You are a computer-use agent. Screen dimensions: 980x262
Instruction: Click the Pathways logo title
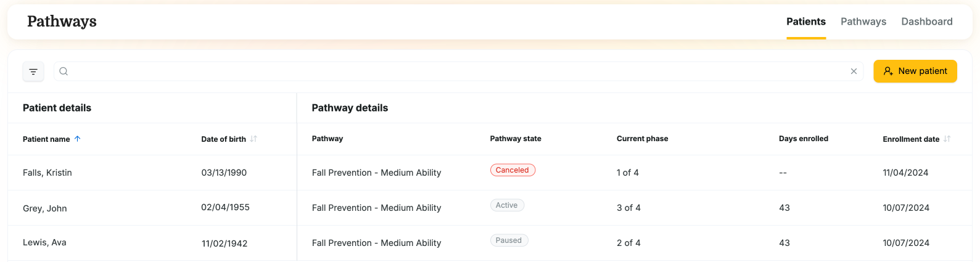pyautogui.click(x=62, y=22)
